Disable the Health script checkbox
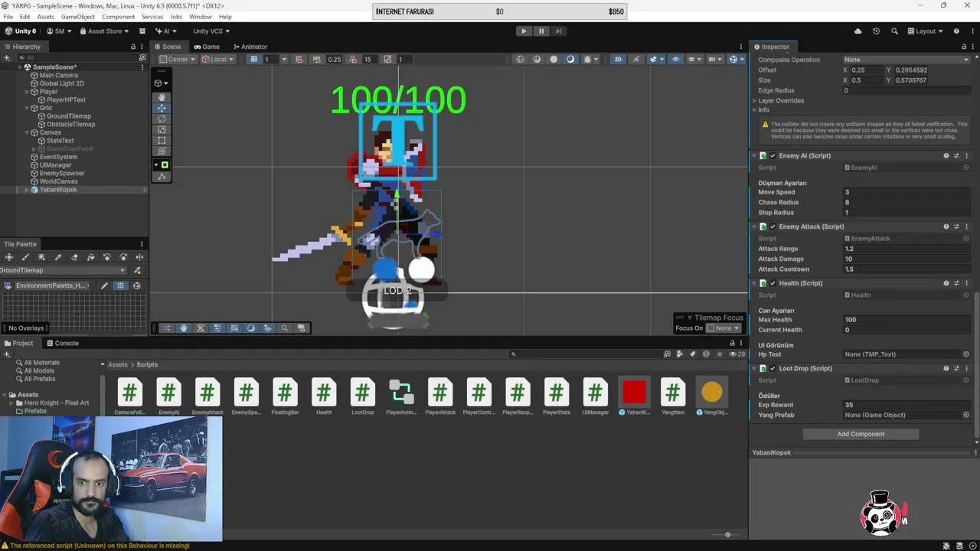This screenshot has width=980, height=551. [773, 283]
